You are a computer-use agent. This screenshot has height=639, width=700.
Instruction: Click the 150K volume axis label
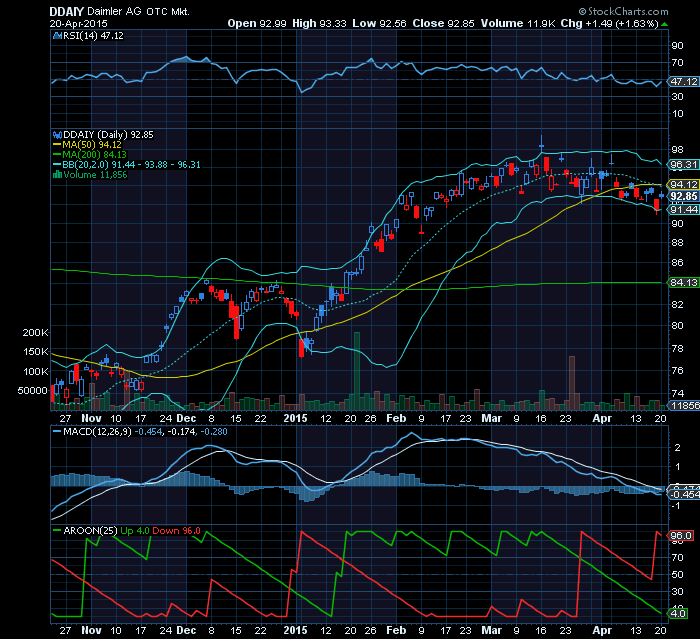(35, 351)
